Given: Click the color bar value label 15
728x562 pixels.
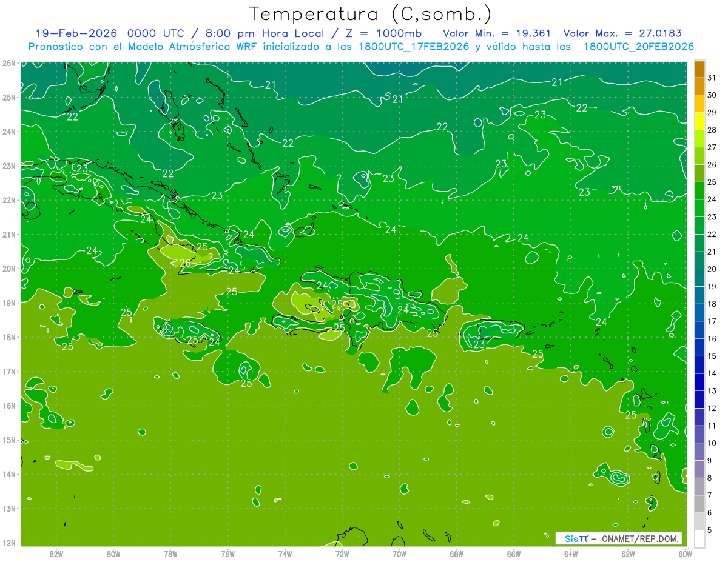Looking at the screenshot, I should point(712,356).
